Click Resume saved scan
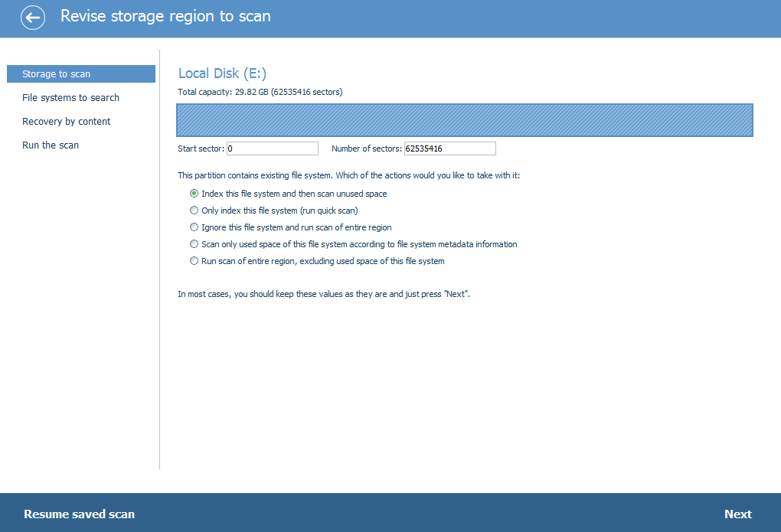781x532 pixels. (x=79, y=514)
